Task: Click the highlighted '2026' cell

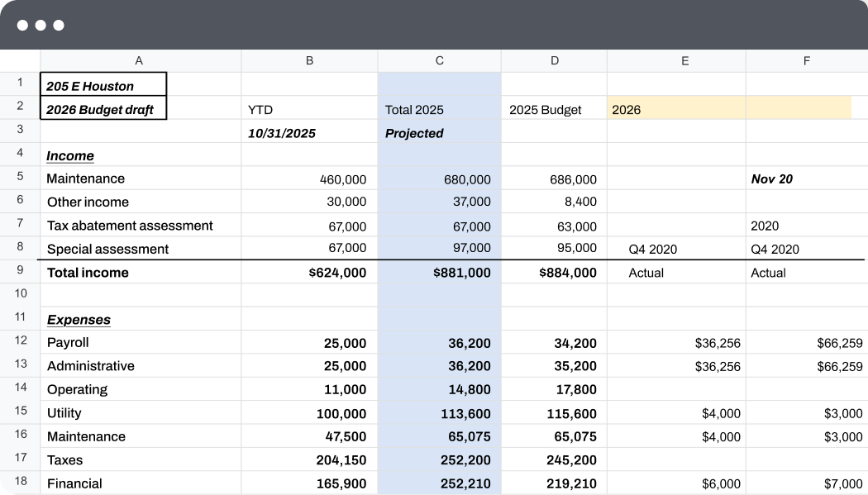Action: click(x=676, y=108)
